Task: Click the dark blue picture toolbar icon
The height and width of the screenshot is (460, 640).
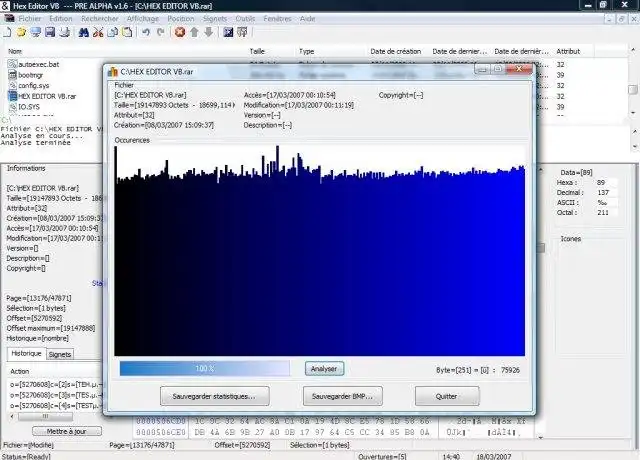Action: [x=228, y=32]
